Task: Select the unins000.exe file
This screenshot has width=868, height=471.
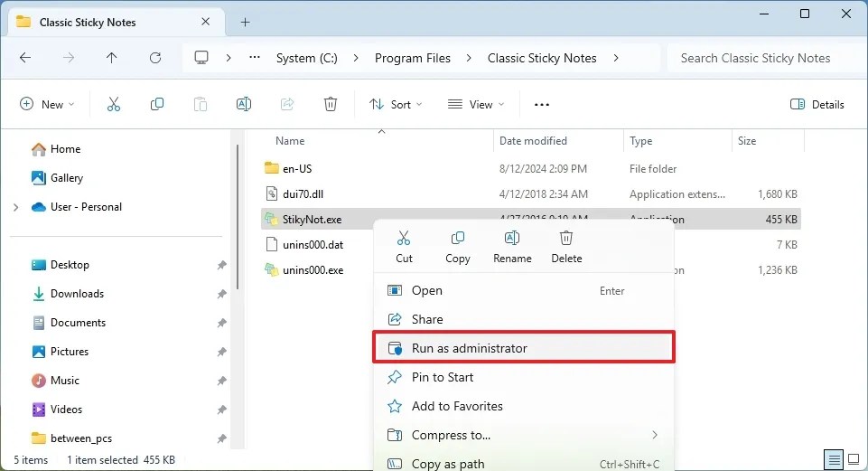Action: [x=313, y=270]
